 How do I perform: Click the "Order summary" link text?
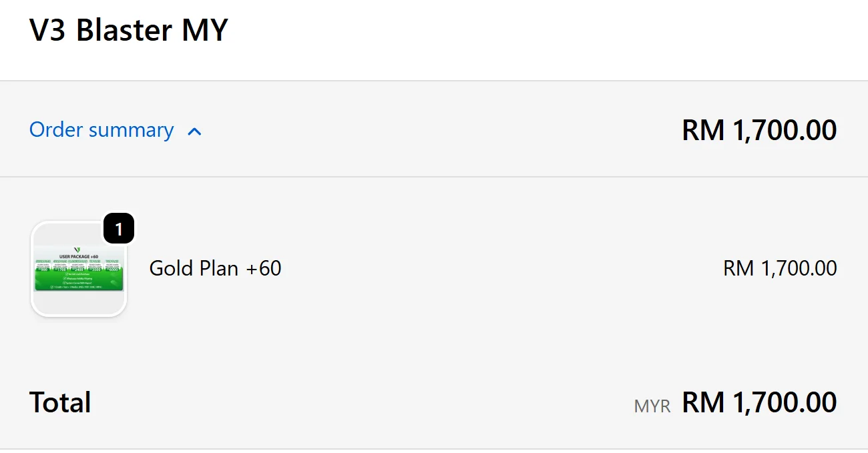101,129
